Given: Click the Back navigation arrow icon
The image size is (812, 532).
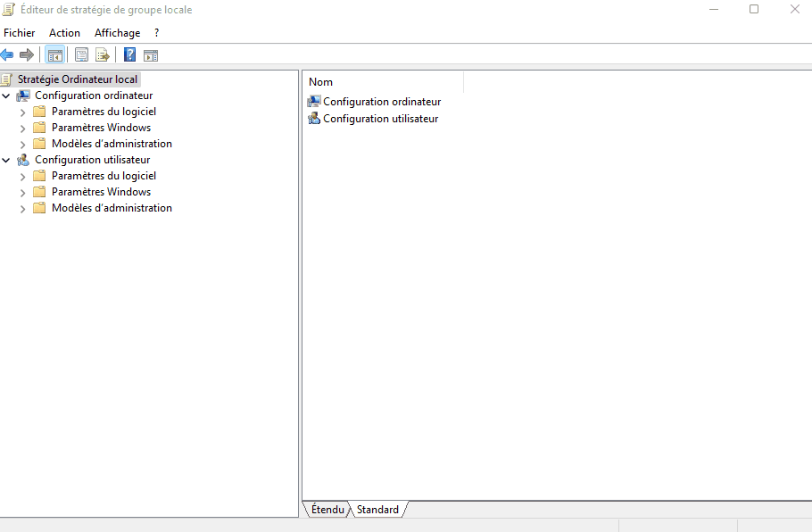Looking at the screenshot, I should tap(8, 54).
